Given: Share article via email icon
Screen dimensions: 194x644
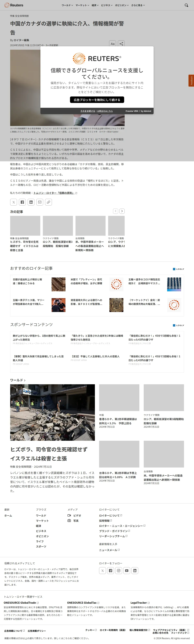Looking at the screenshot, I should (x=40, y=202).
